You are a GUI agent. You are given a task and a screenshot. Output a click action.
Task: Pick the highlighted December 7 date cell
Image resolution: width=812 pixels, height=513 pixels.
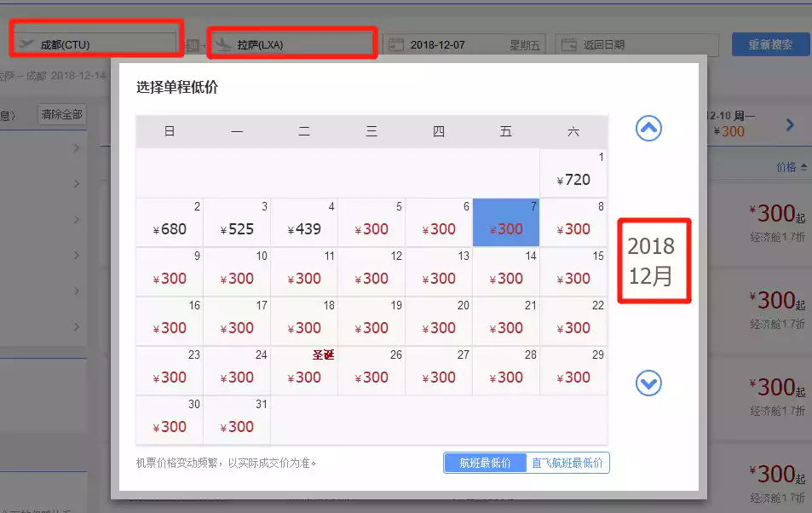coord(506,222)
